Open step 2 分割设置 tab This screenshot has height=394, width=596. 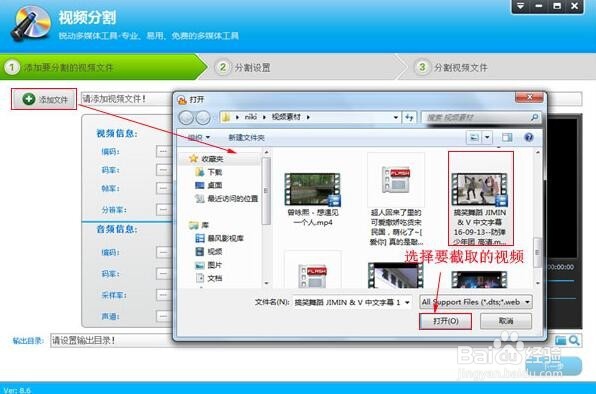(243, 68)
